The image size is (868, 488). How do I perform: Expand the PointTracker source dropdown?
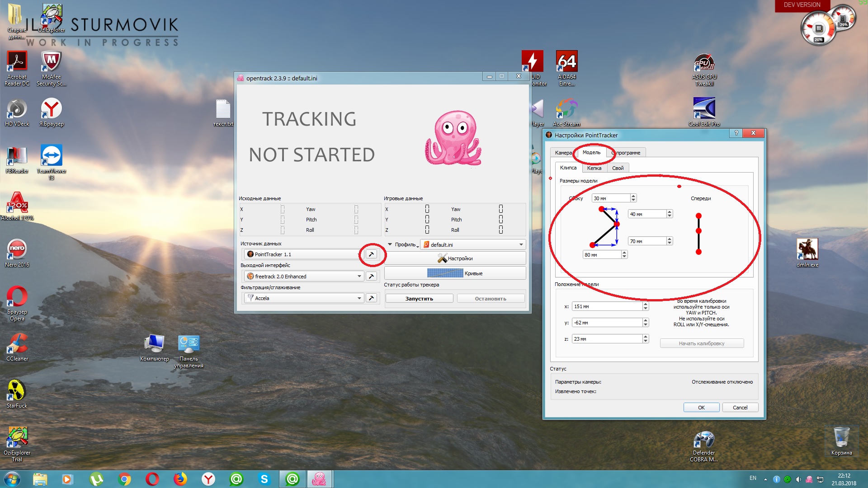(303, 254)
